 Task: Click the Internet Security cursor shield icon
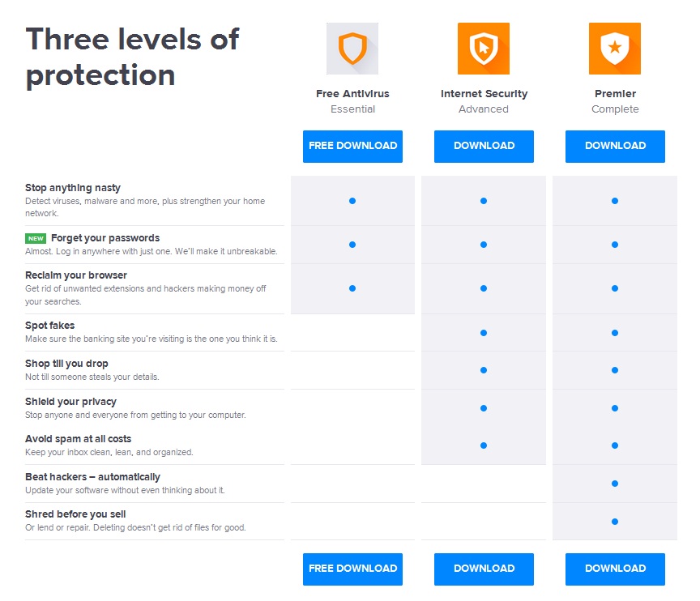coord(484,49)
